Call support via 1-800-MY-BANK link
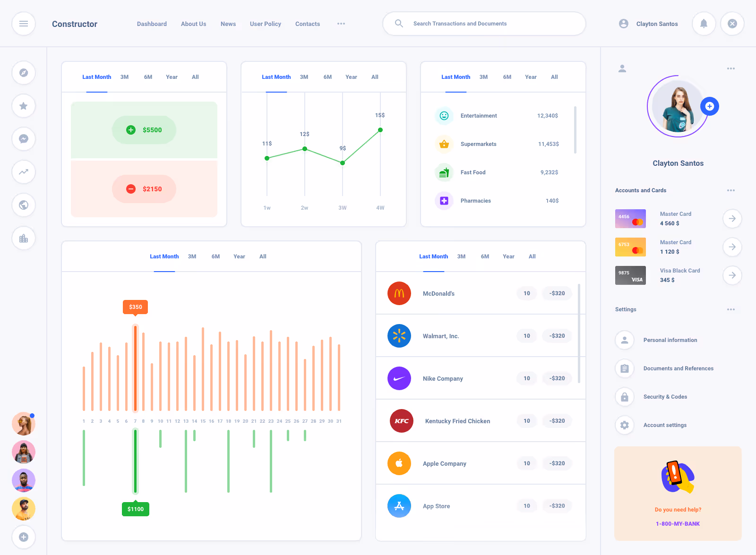756x555 pixels. pos(678,523)
